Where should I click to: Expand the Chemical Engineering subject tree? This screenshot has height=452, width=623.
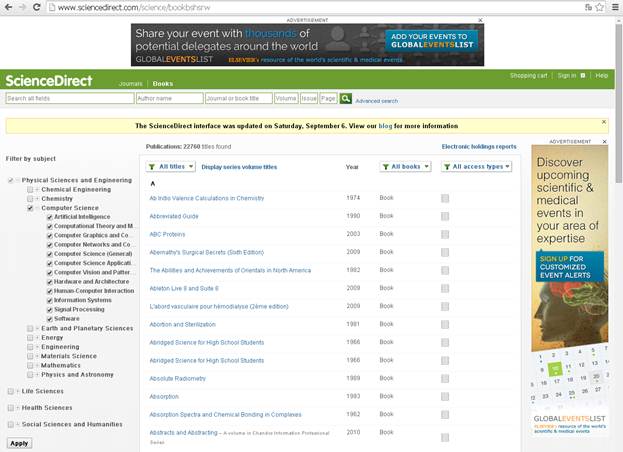(37, 189)
